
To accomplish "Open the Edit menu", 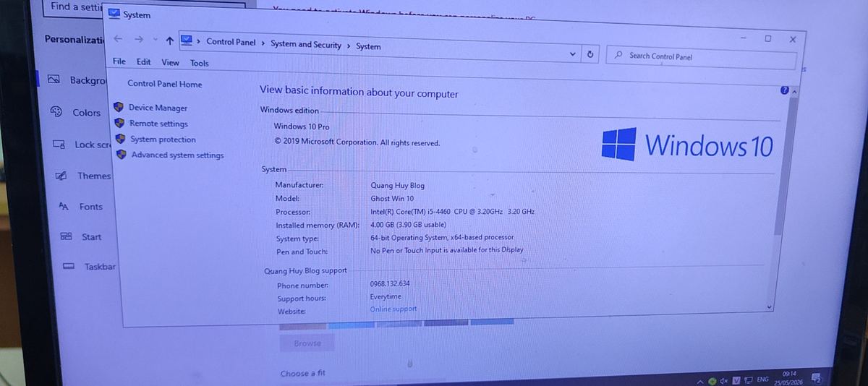I will tap(144, 62).
